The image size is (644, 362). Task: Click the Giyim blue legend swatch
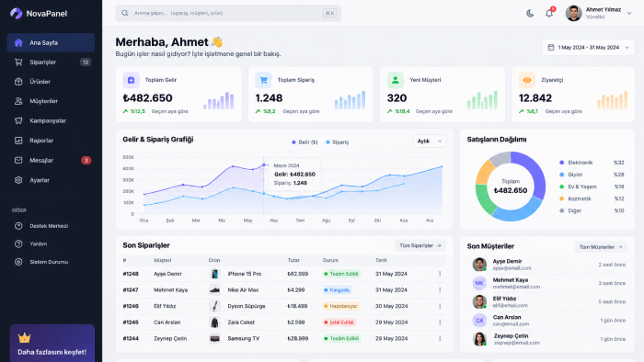point(562,175)
